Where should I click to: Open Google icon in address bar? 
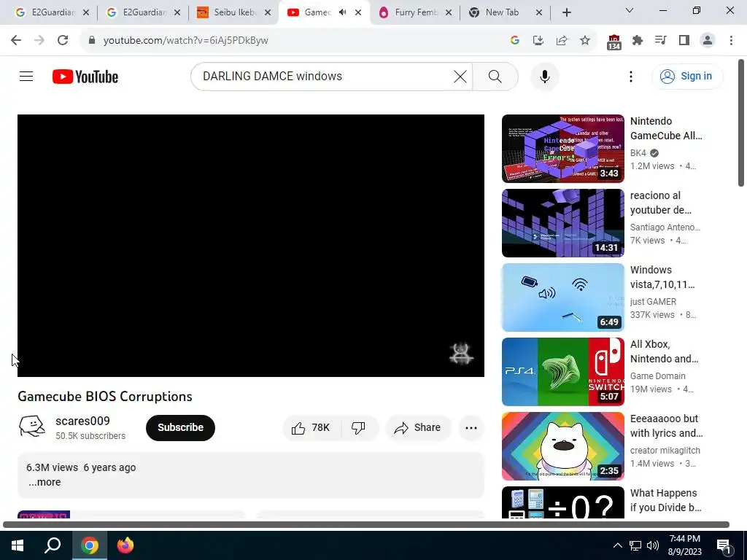pos(514,40)
